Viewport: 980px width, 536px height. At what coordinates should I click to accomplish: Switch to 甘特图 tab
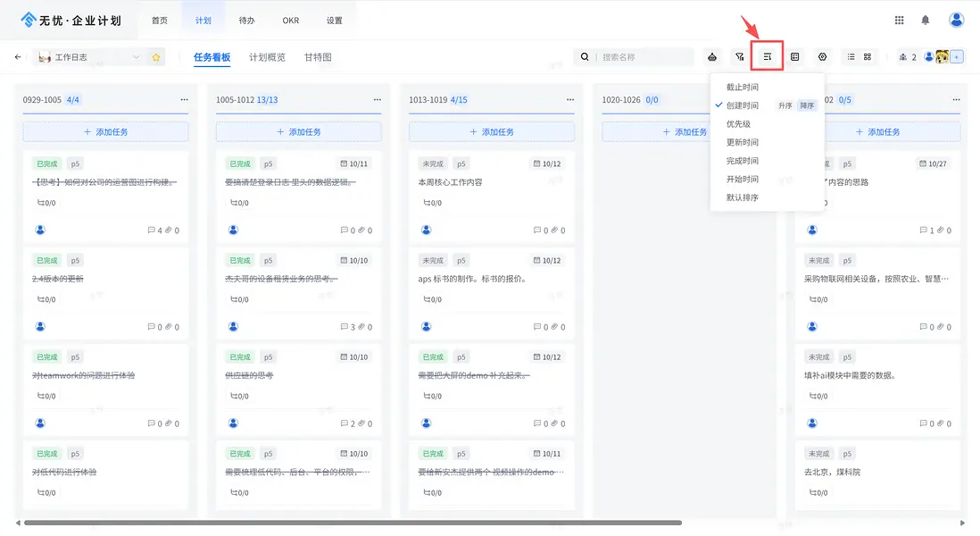point(318,57)
